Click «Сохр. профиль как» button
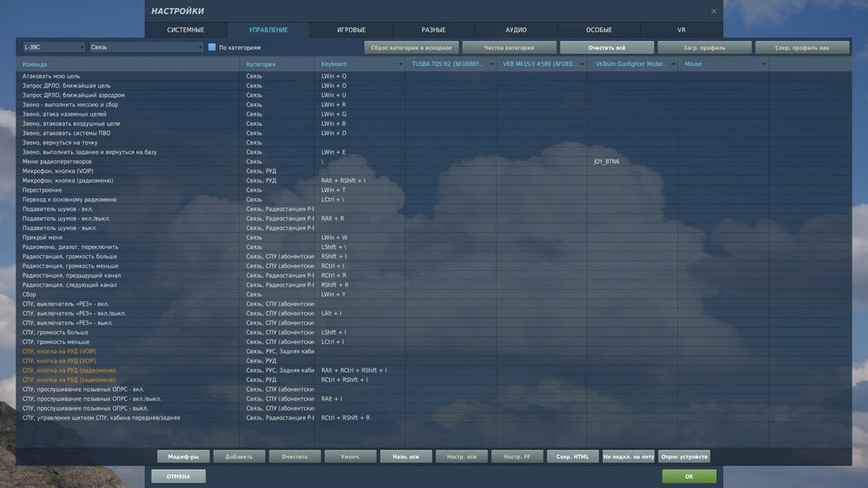The image size is (868, 488). point(802,48)
